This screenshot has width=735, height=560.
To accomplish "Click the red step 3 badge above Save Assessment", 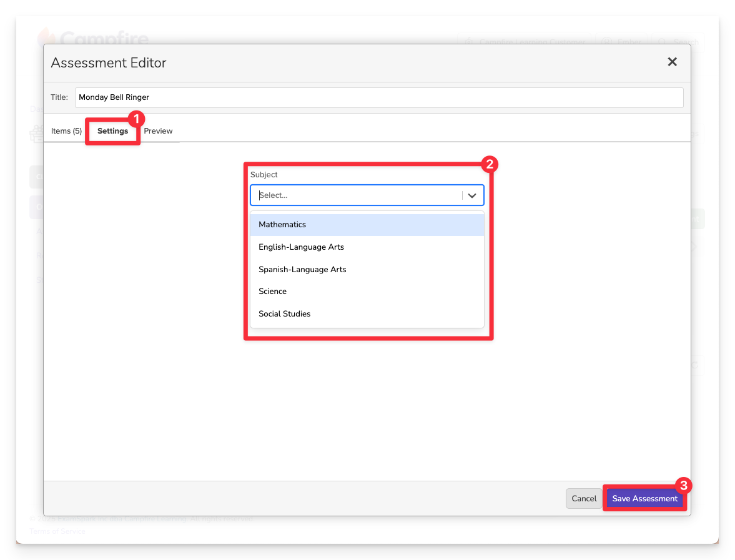I will coord(684,486).
